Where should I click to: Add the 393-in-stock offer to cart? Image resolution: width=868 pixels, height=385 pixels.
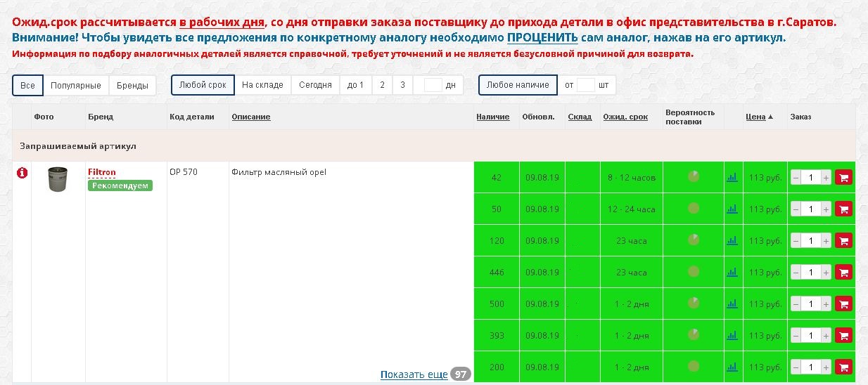843,336
